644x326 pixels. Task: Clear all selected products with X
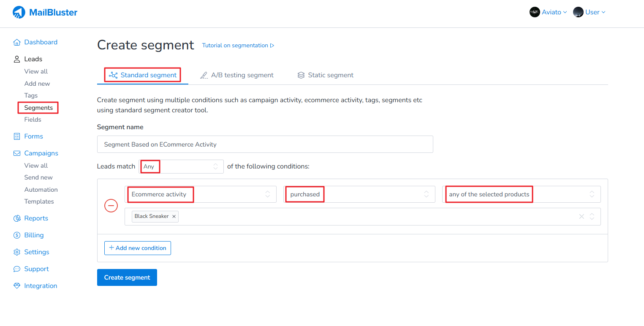click(x=582, y=217)
